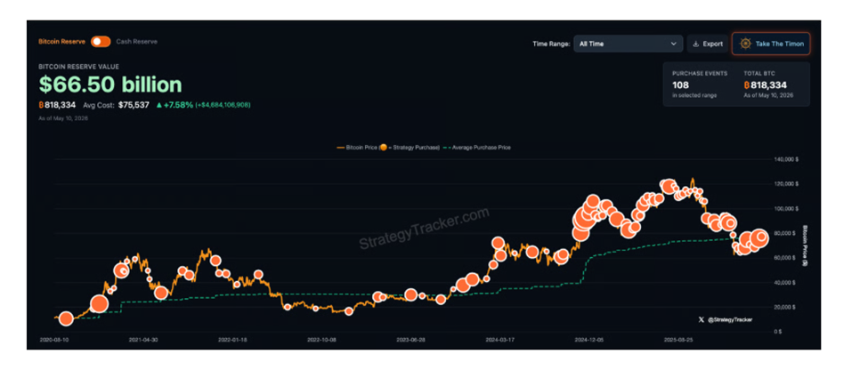The image size is (868, 370).
Task: Click the X logo by @StrategyTracker
Action: coord(702,319)
